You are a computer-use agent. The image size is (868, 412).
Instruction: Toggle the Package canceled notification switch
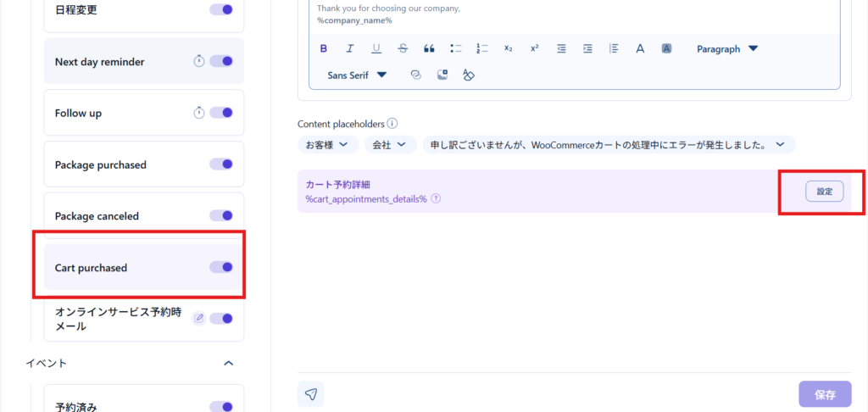221,216
